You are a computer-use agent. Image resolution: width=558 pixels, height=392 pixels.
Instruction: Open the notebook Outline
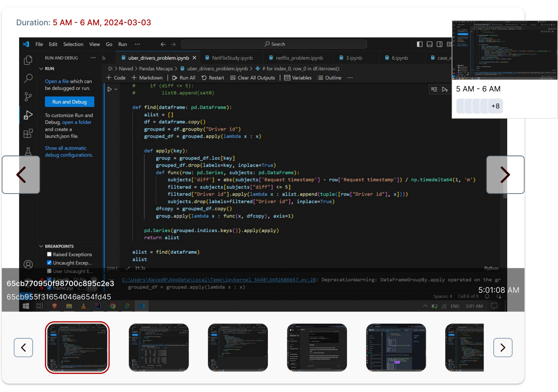(330, 78)
